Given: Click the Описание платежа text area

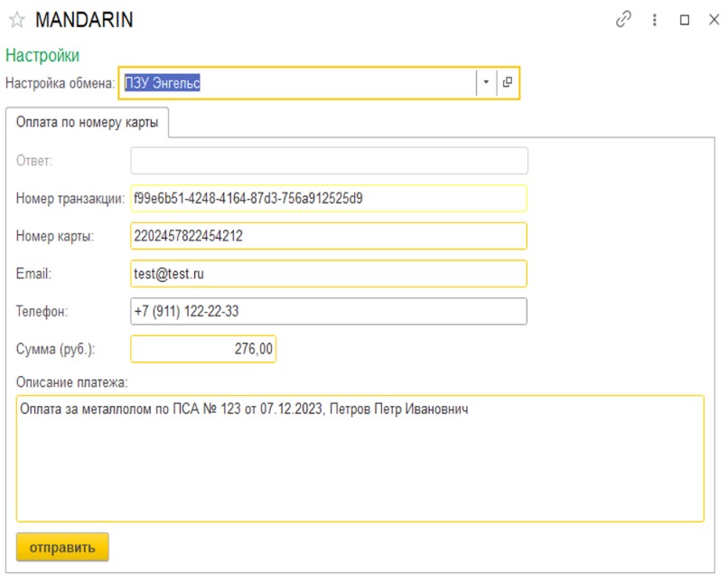Looking at the screenshot, I should tap(360, 458).
